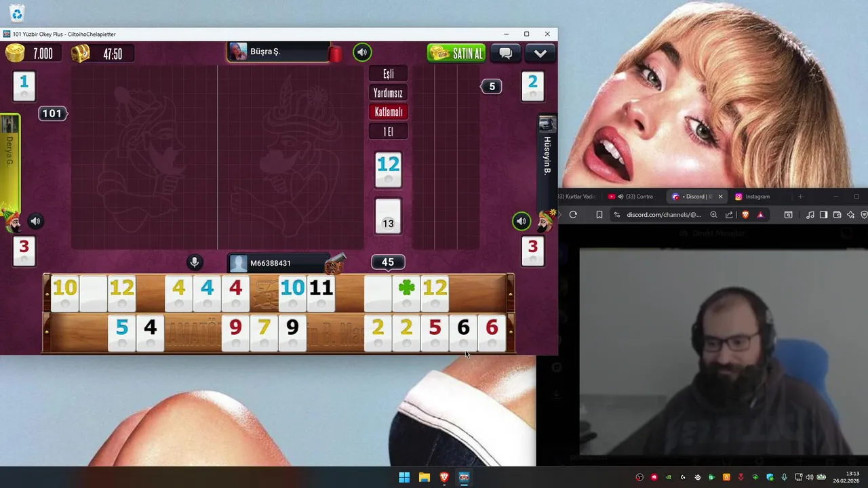Select the black 11 tile on rack
The width and height of the screenshot is (868, 488).
click(321, 292)
